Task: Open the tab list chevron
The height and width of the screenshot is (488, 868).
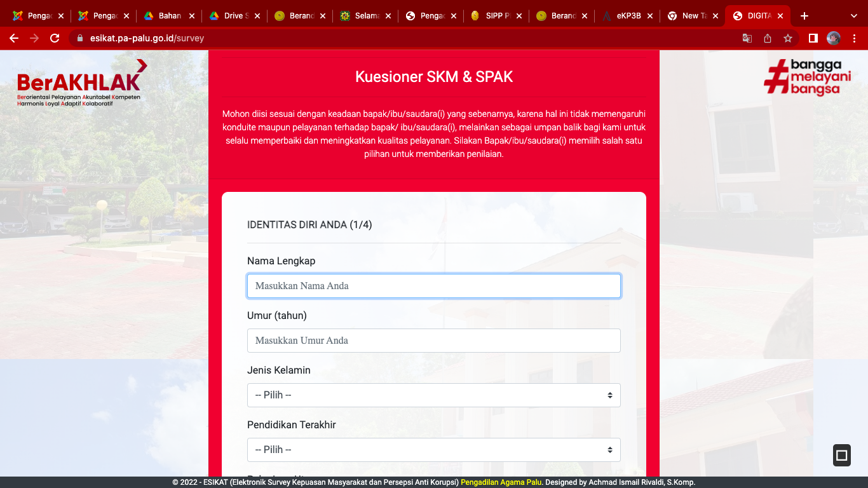Action: tap(853, 16)
